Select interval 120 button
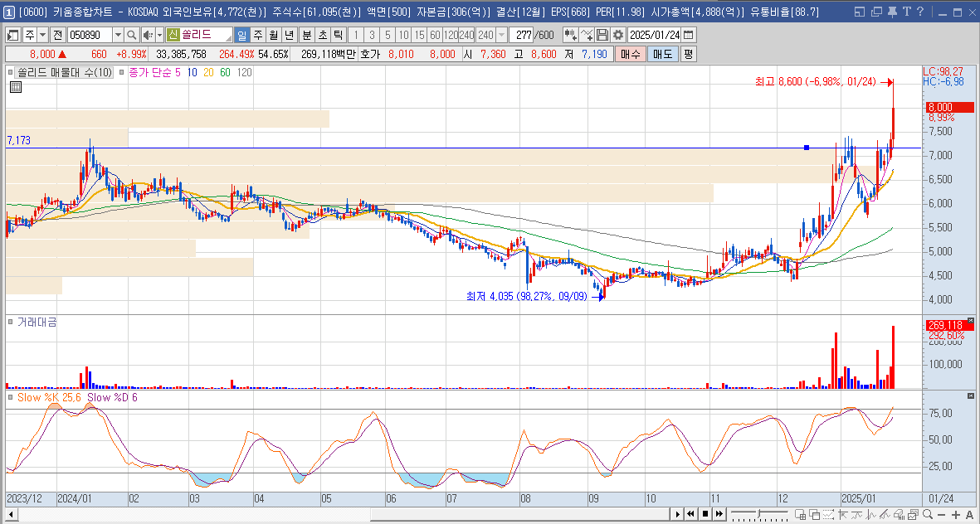 [451, 35]
